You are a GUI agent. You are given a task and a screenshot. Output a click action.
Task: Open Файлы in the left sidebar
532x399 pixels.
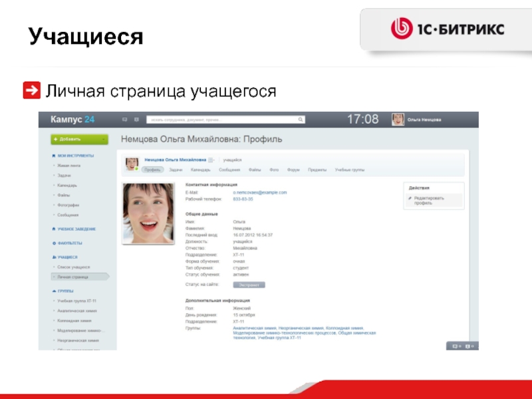tap(63, 195)
